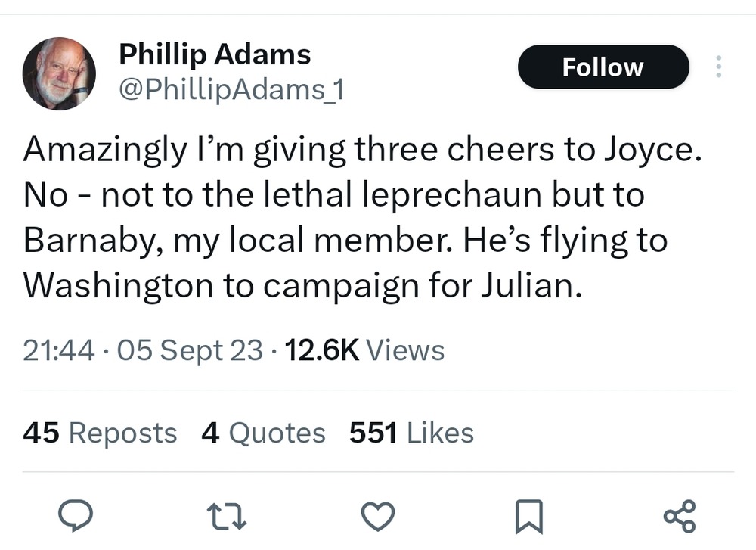756x550 pixels.
Task: Click the reply speech bubble icon
Action: click(x=76, y=517)
